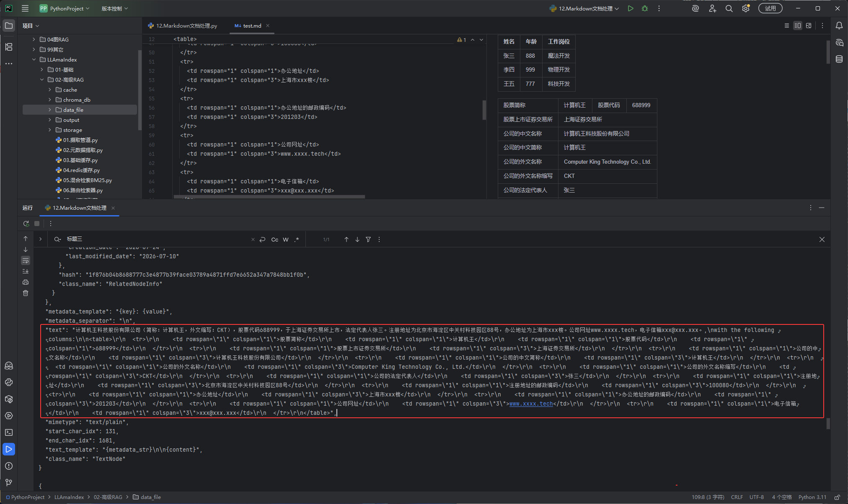Open the Notifications bell
This screenshot has width=848, height=504.
[x=839, y=26]
